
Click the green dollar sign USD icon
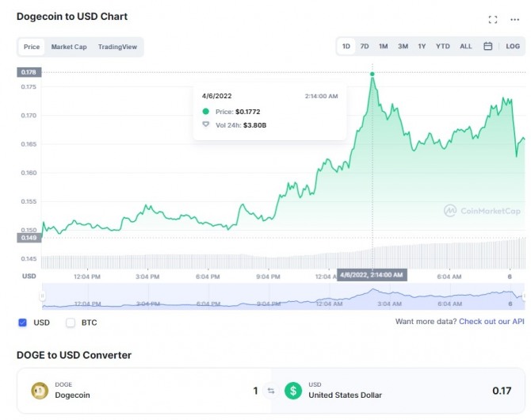pos(293,391)
